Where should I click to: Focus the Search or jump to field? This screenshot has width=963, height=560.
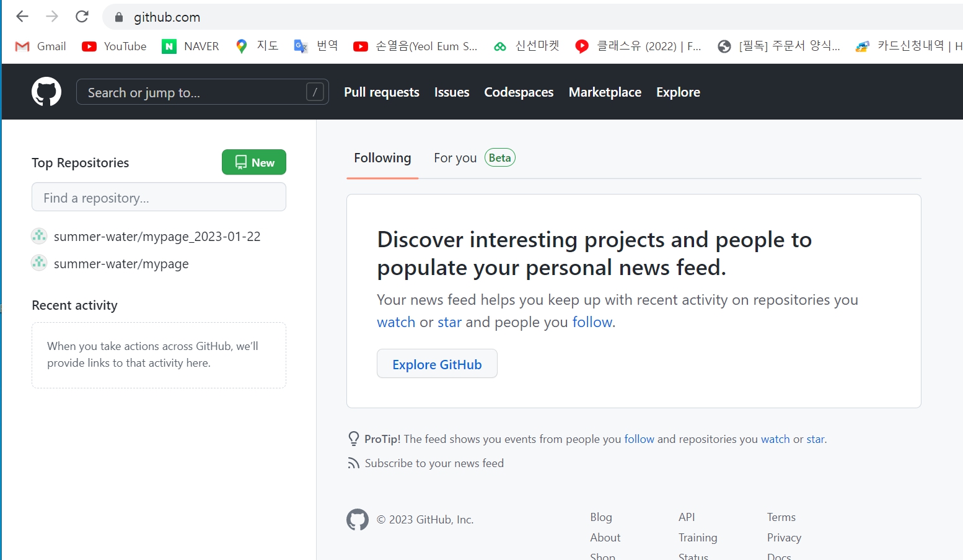[x=202, y=92]
